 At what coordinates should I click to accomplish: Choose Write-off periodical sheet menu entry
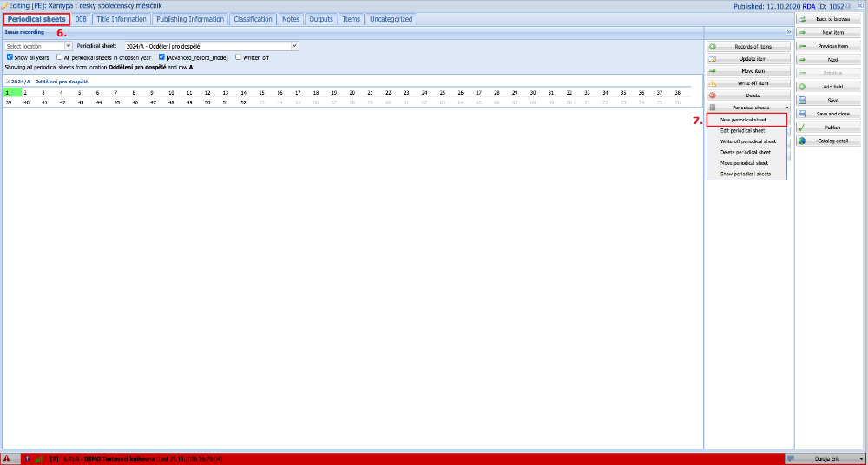(x=746, y=141)
